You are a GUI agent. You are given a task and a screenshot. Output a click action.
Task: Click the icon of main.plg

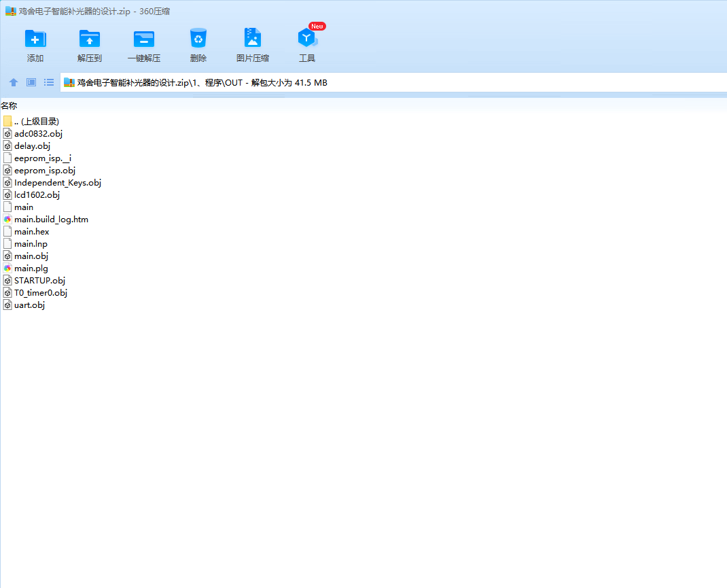pyautogui.click(x=7, y=269)
